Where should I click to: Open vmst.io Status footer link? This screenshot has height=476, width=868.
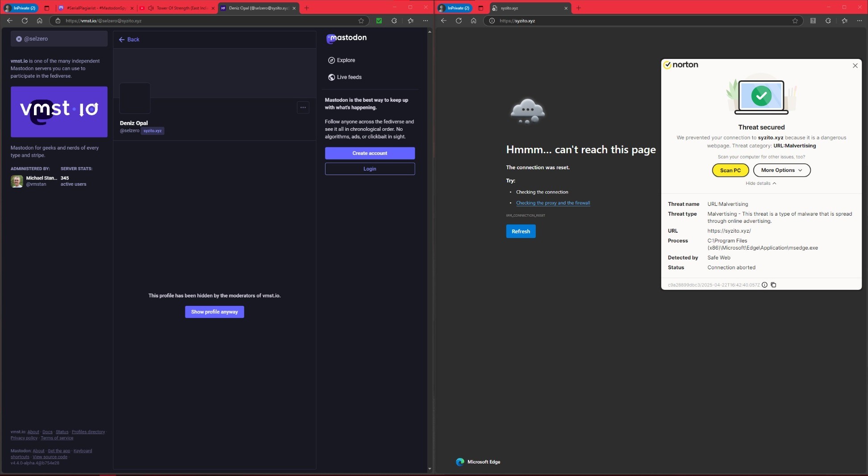click(x=62, y=432)
